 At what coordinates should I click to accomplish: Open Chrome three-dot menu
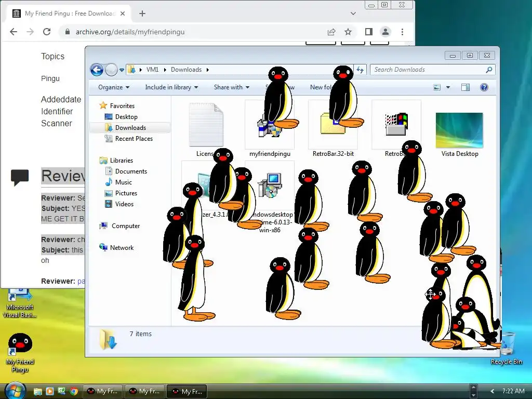(x=403, y=32)
